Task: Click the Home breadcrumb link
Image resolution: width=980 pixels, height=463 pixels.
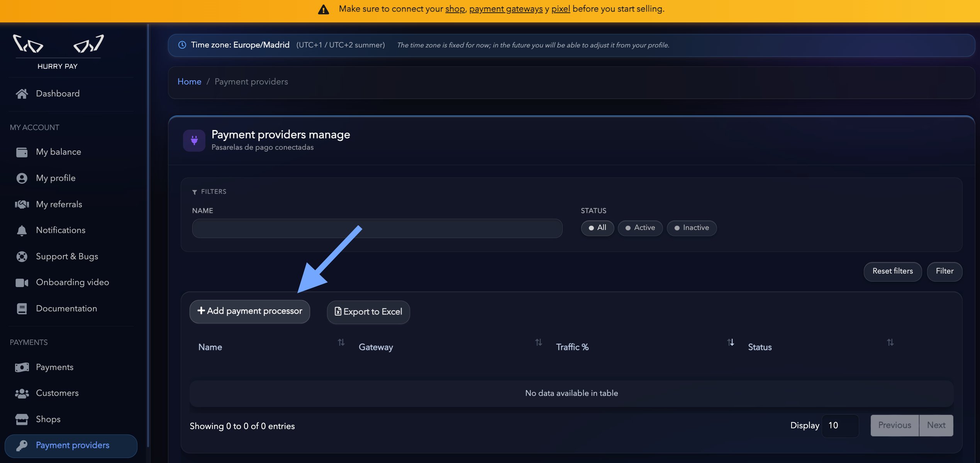Action: [x=189, y=82]
